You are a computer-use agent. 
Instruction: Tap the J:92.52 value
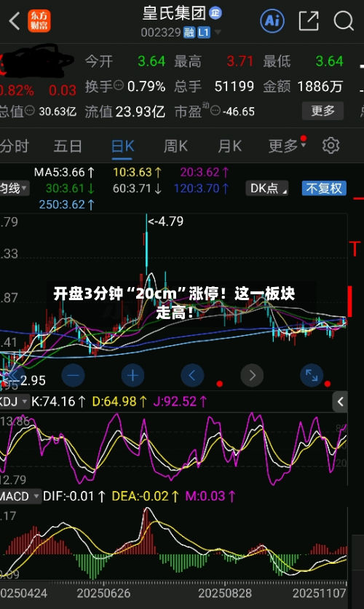(180, 401)
